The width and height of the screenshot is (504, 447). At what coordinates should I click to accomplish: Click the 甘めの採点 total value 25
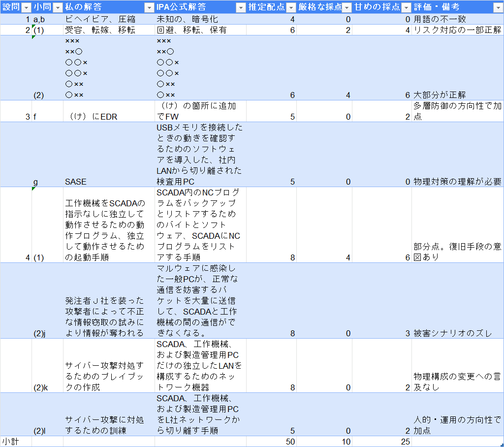click(404, 442)
